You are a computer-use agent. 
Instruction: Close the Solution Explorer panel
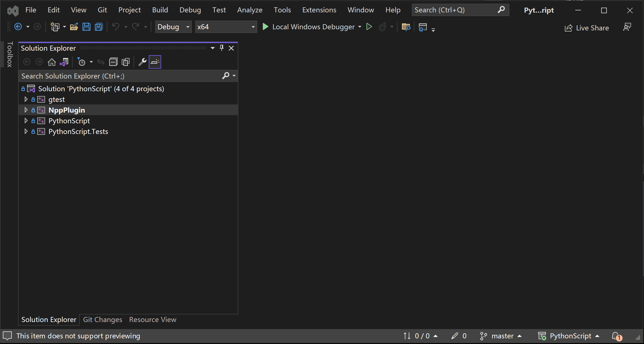coord(231,48)
